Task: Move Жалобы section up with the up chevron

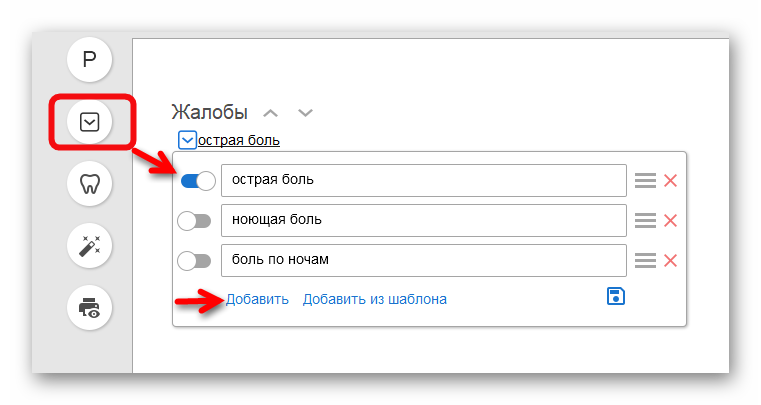Action: [270, 113]
